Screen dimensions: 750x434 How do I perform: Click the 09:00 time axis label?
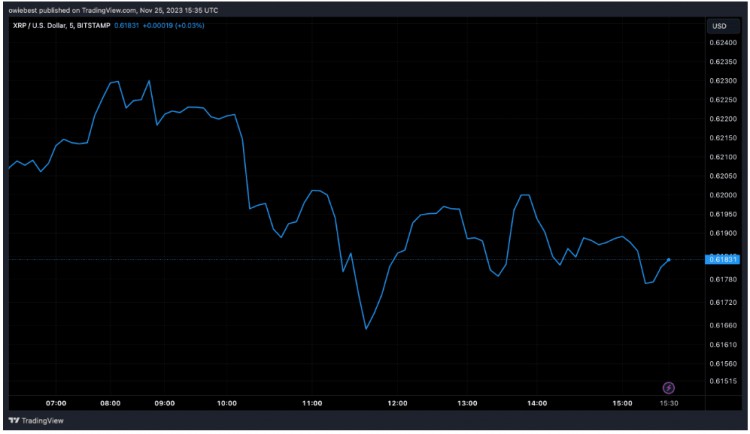pyautogui.click(x=165, y=403)
